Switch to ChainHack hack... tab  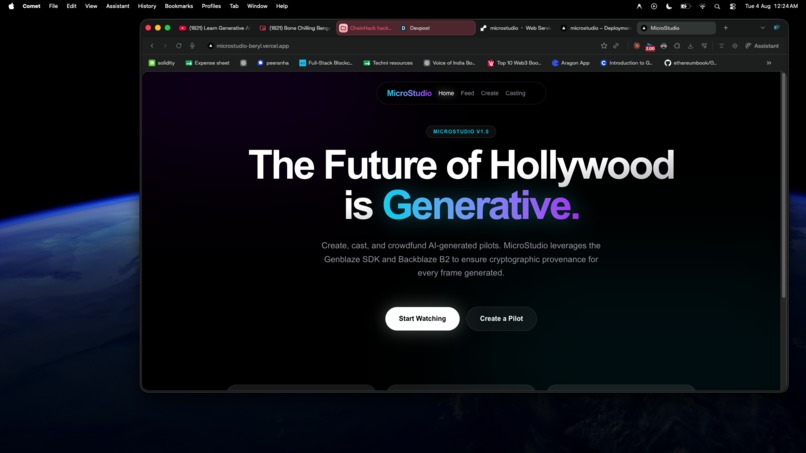click(366, 28)
